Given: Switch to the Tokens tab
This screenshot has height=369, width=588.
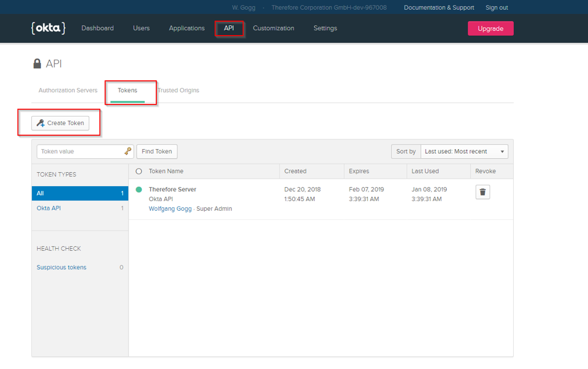Looking at the screenshot, I should pos(127,91).
